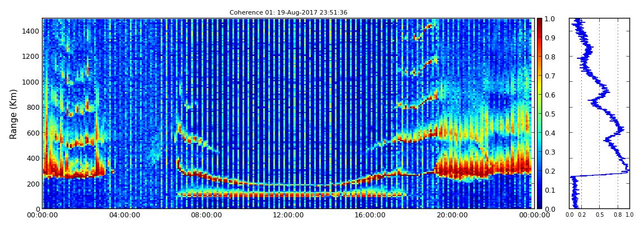
Task: Click the 04:00:00 time axis tick label
Action: pyautogui.click(x=124, y=215)
